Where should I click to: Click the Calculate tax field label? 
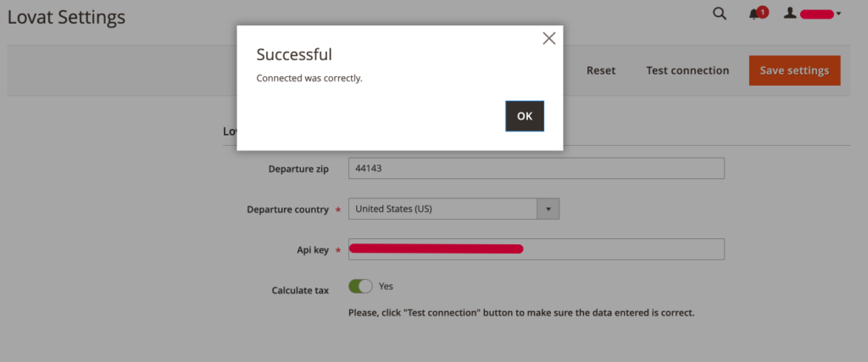(x=300, y=290)
